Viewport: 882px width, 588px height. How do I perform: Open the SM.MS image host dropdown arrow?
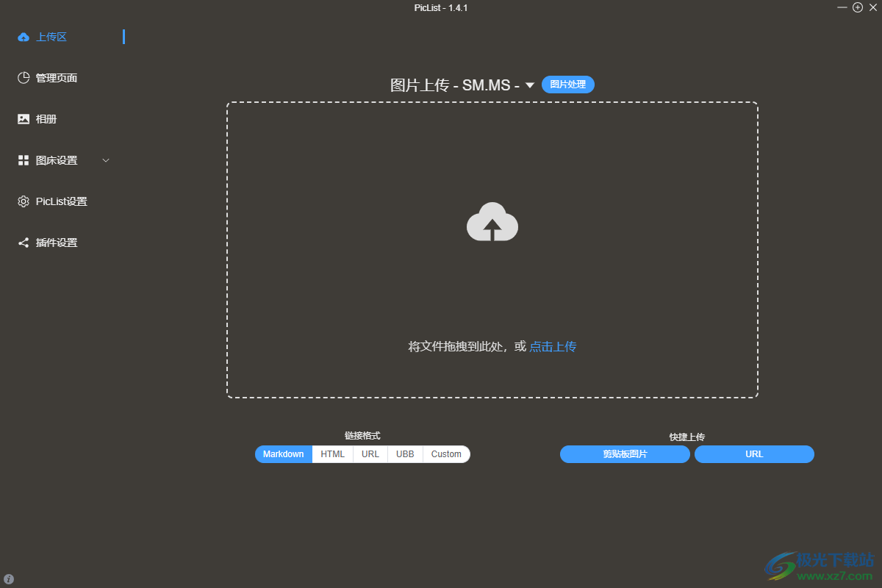click(529, 85)
